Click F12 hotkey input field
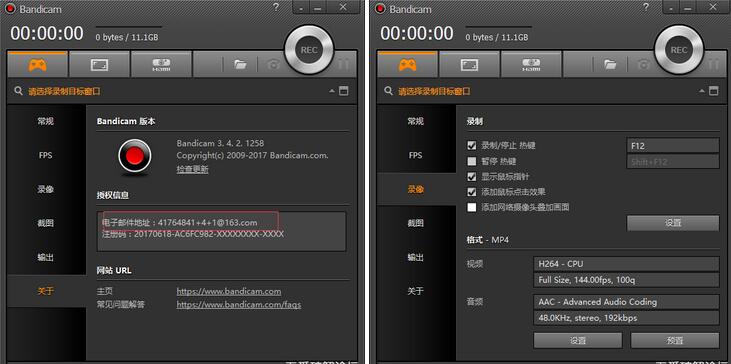Viewport: 731px width, 364px height. tap(673, 146)
